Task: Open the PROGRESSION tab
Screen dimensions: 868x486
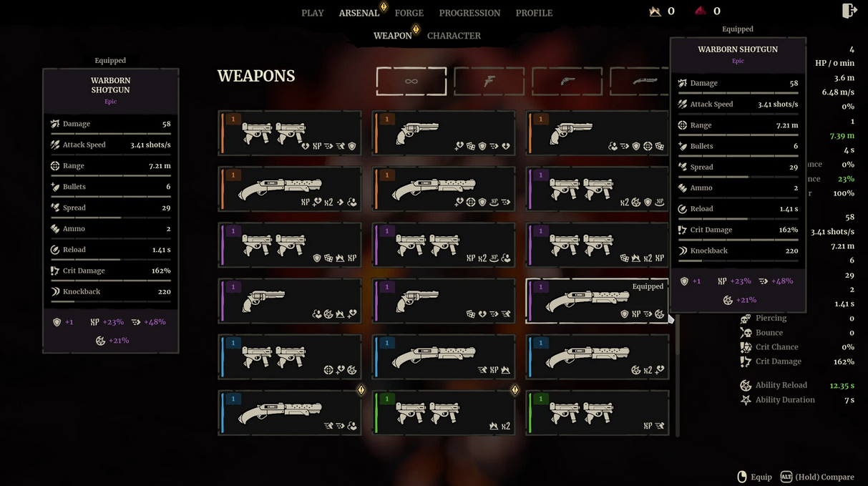Action: tap(469, 13)
